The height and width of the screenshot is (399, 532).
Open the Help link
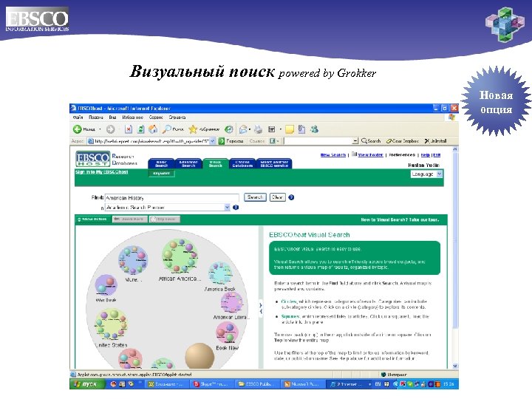point(426,154)
